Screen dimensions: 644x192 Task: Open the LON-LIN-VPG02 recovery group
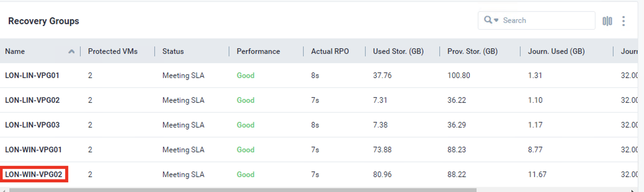click(x=32, y=100)
